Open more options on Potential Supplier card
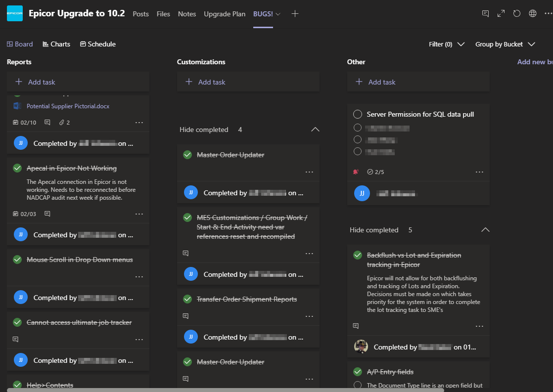The image size is (553, 392). 139,122
